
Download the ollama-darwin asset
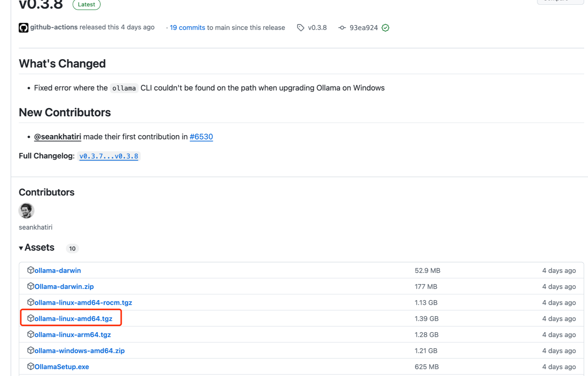click(x=57, y=270)
